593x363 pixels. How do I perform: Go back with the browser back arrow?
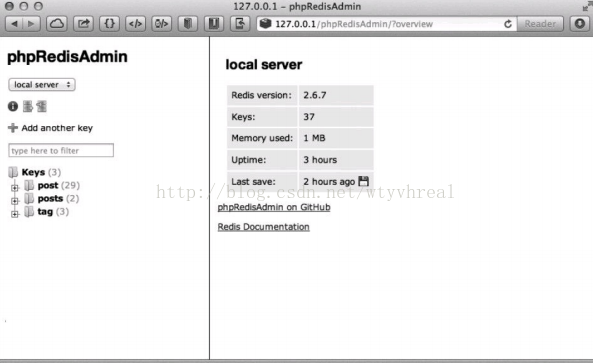14,24
